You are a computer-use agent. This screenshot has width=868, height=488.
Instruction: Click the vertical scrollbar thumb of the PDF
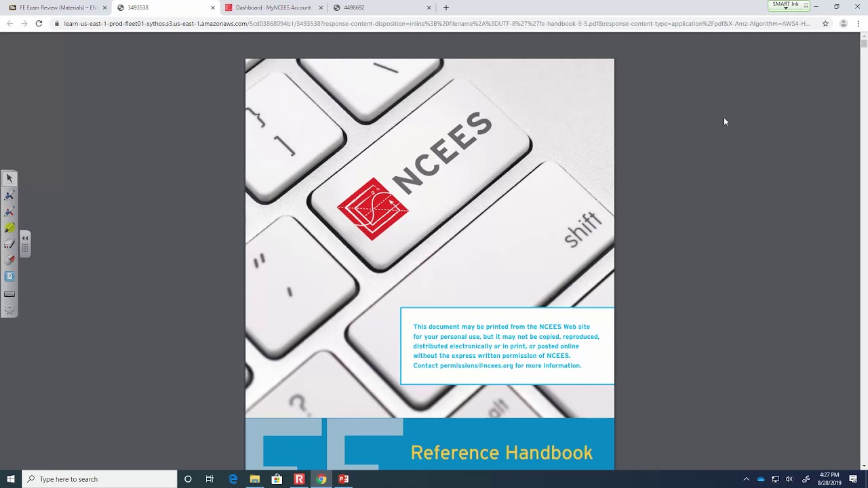pyautogui.click(x=864, y=43)
